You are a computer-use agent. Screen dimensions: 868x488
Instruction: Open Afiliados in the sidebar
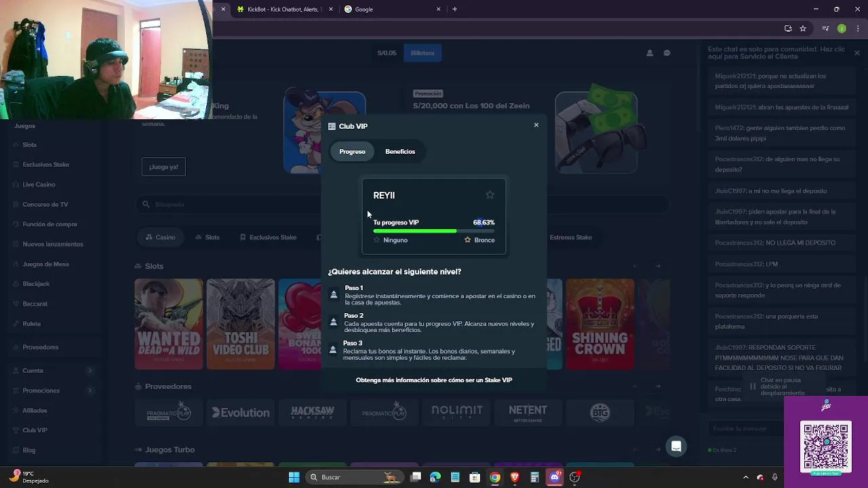(35, 411)
